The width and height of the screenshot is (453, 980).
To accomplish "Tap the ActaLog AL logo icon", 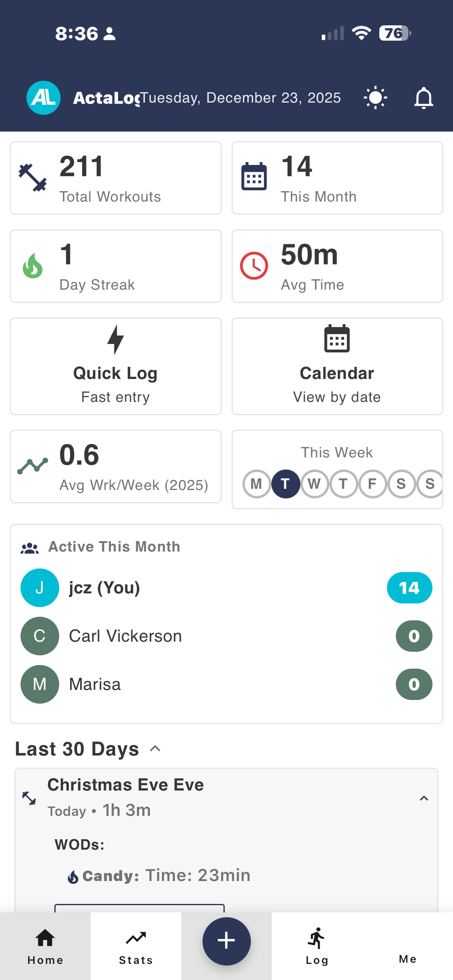I will coord(43,98).
